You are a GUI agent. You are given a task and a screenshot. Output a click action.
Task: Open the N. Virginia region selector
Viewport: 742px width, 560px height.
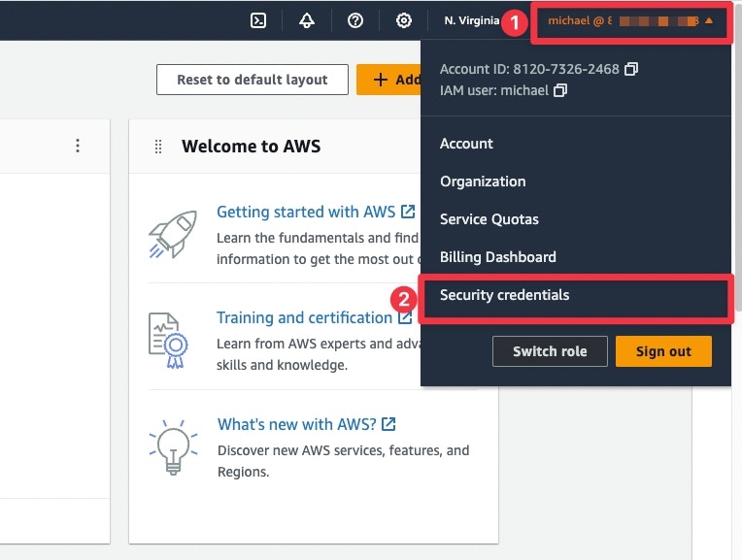click(x=472, y=20)
